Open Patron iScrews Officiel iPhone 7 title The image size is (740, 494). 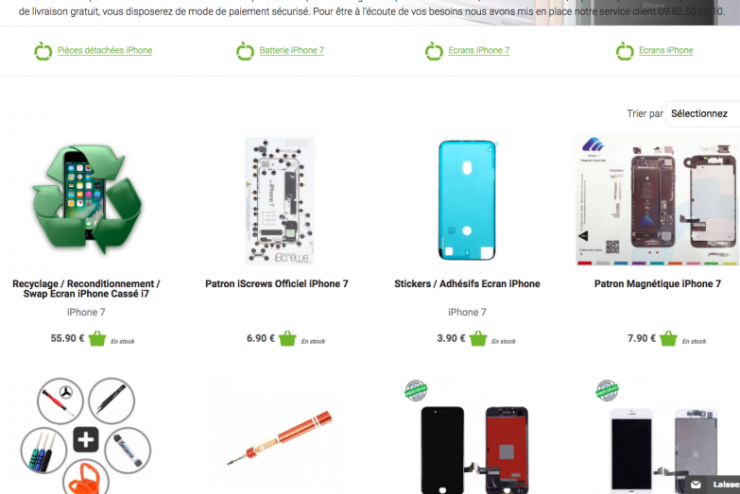pyautogui.click(x=277, y=284)
